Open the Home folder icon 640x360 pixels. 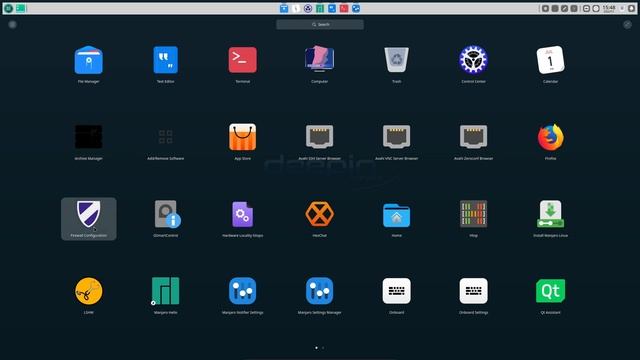coord(396,215)
